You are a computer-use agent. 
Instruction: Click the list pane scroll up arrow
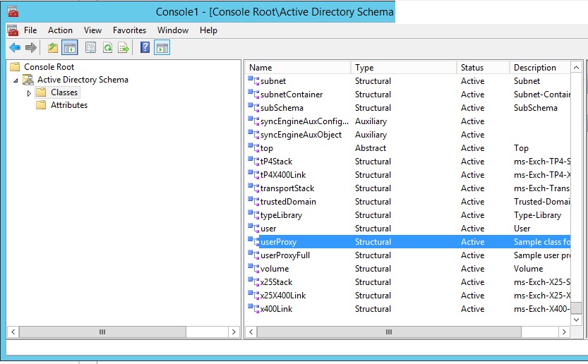(577, 68)
